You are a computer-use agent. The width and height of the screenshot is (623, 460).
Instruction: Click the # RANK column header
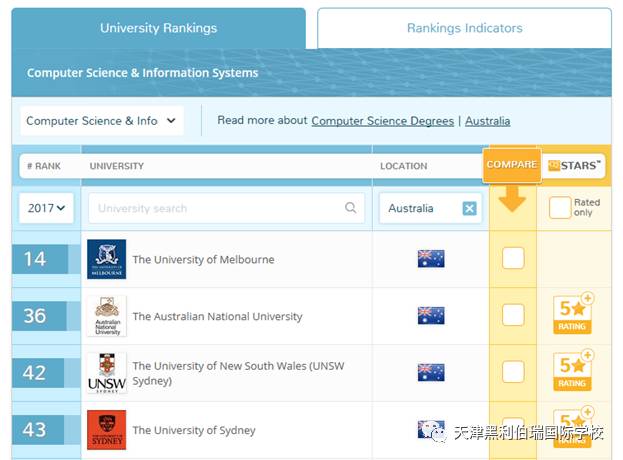(44, 166)
